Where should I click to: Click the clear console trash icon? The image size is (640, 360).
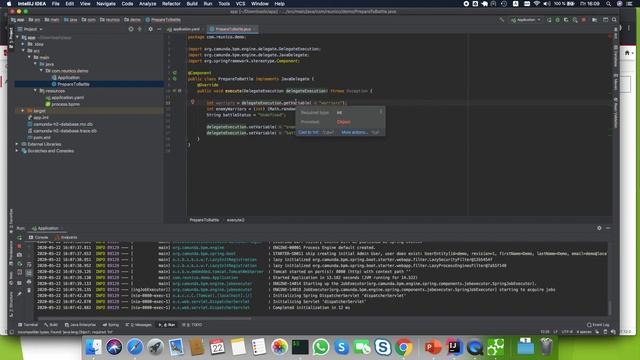pos(29,290)
